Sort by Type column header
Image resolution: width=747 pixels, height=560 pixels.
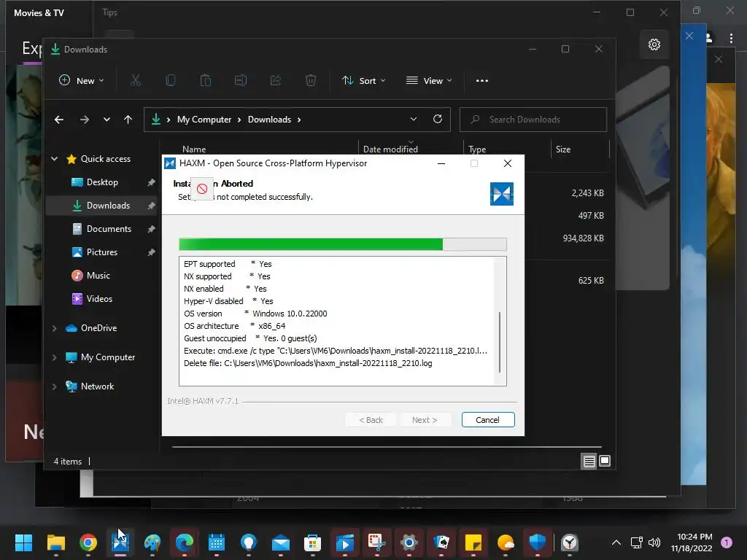click(477, 149)
